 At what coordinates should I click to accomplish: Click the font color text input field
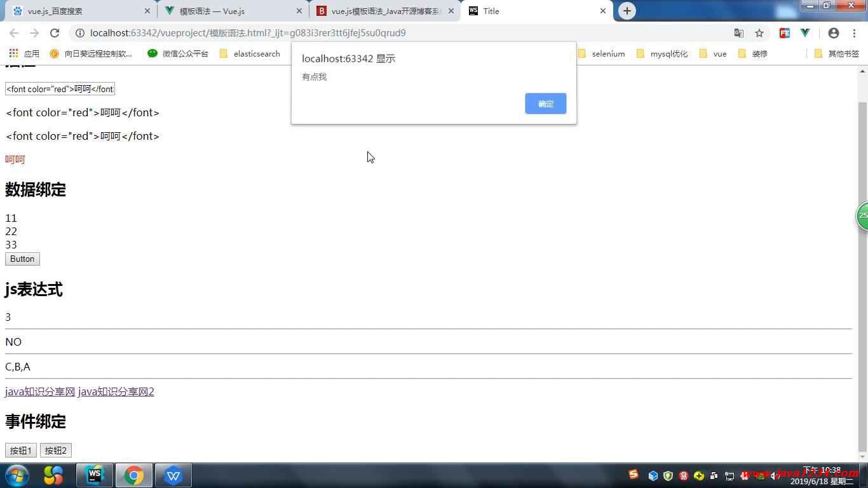(60, 89)
